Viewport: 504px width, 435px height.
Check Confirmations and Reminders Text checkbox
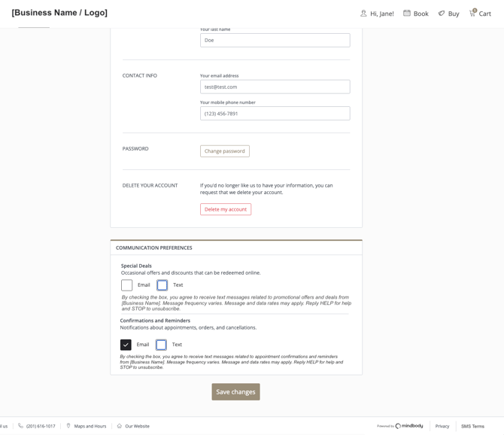tap(161, 345)
